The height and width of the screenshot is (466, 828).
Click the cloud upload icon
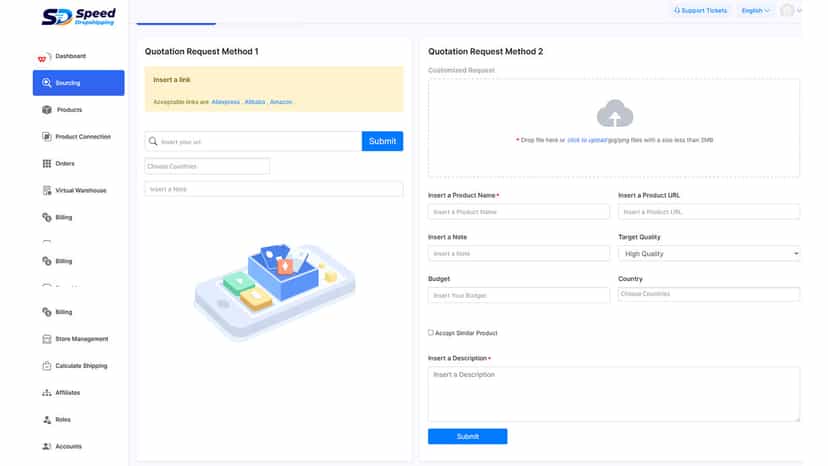coord(615,113)
